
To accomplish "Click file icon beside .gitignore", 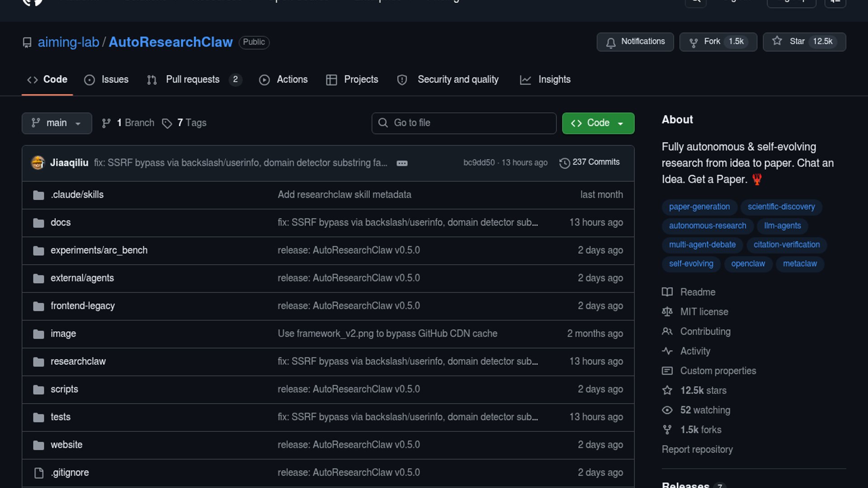I will click(39, 473).
